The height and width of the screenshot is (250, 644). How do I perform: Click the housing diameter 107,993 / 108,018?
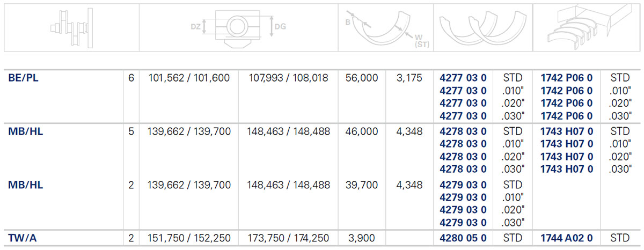(289, 78)
